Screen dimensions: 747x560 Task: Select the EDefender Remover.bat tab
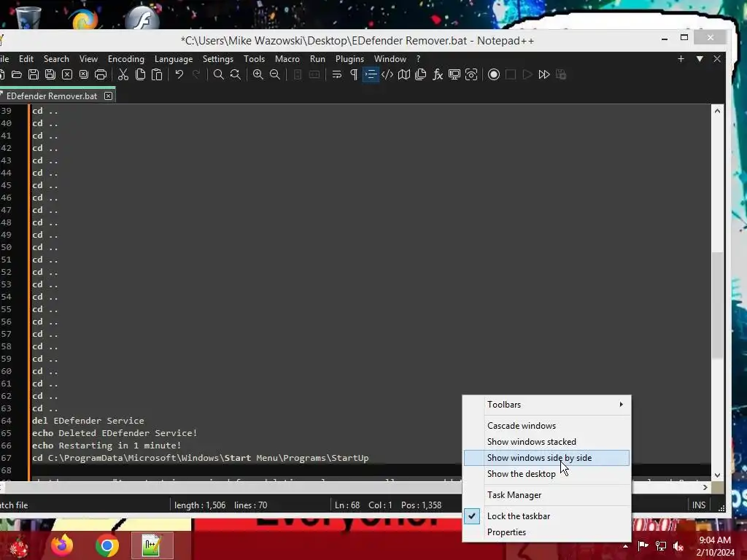pos(52,96)
